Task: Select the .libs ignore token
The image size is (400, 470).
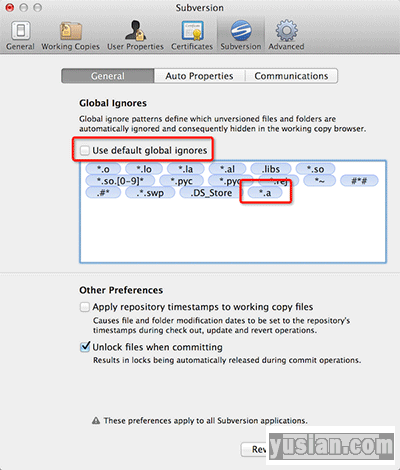Action: coord(271,169)
